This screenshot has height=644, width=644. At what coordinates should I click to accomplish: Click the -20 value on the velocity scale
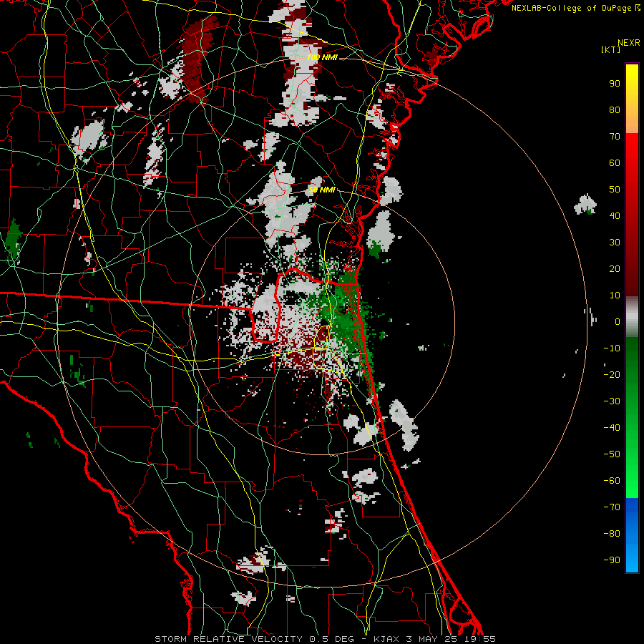(612, 375)
